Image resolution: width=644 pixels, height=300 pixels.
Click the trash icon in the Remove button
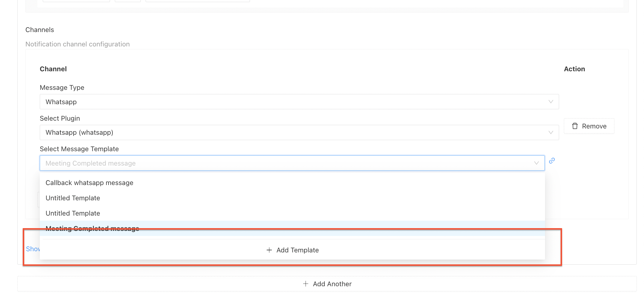[x=575, y=126]
